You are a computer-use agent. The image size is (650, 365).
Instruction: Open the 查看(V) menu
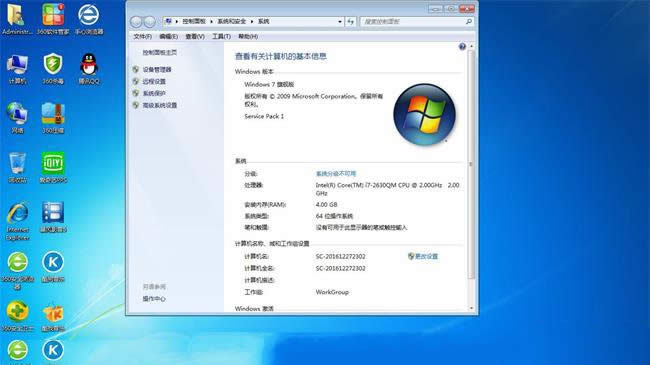click(195, 37)
